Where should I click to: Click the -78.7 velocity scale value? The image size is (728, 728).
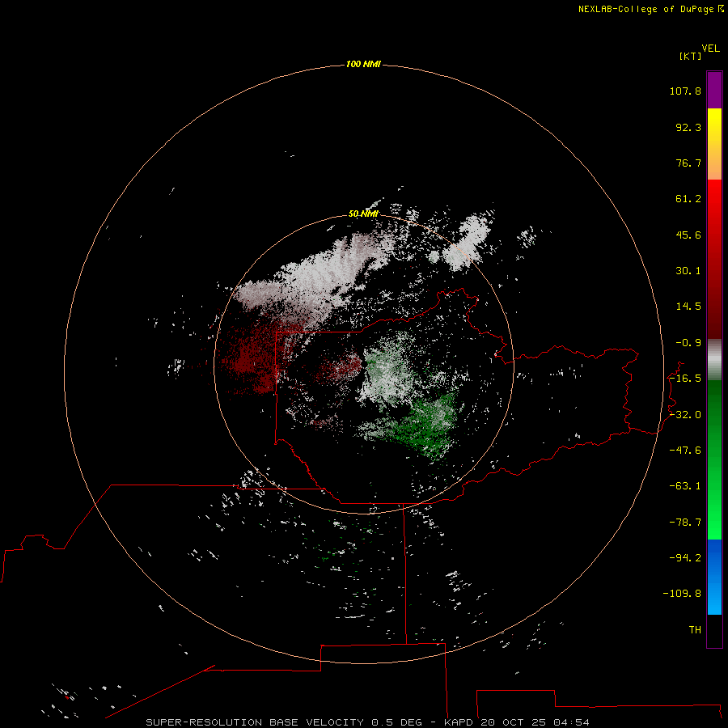point(685,523)
